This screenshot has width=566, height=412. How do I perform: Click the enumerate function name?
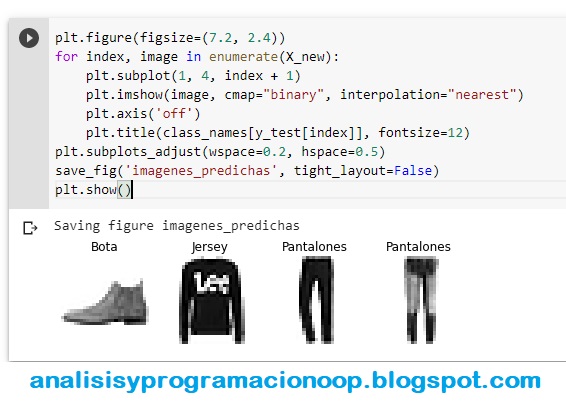click(x=243, y=57)
